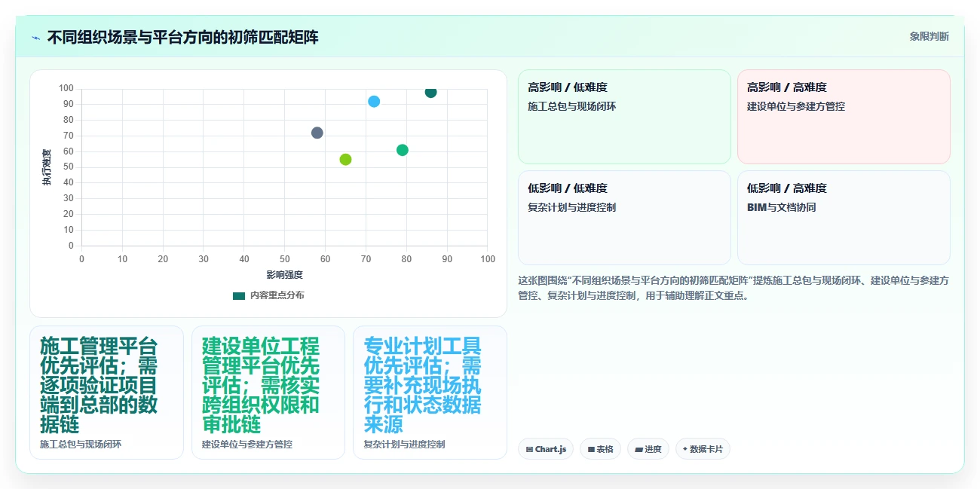Toggle the 内容重点分布 legend swatch
The height and width of the screenshot is (489, 980).
coord(239,295)
